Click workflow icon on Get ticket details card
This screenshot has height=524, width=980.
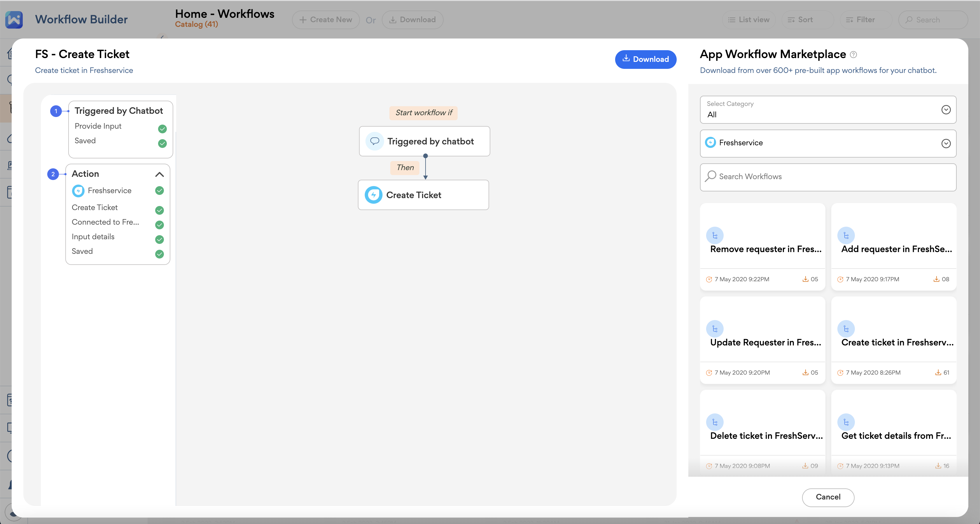click(846, 422)
